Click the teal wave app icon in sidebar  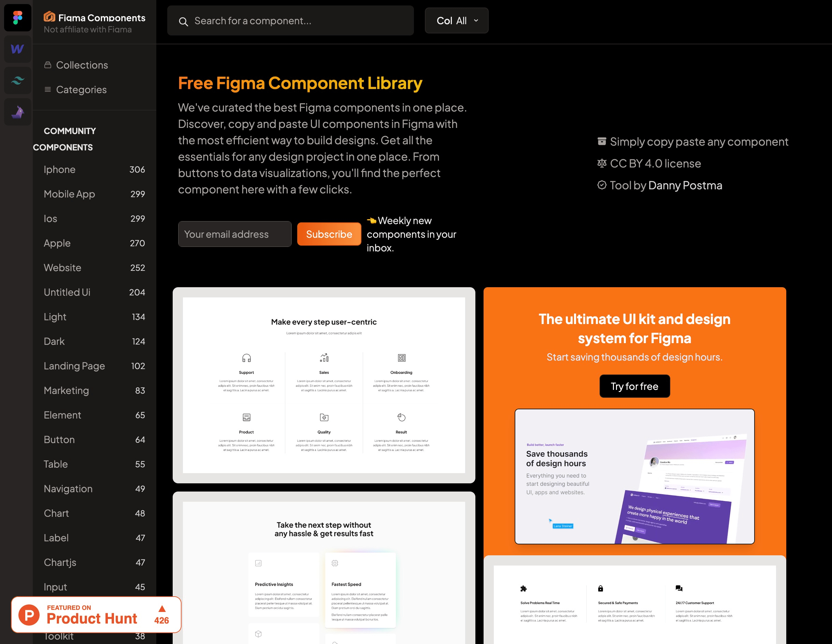click(x=18, y=80)
